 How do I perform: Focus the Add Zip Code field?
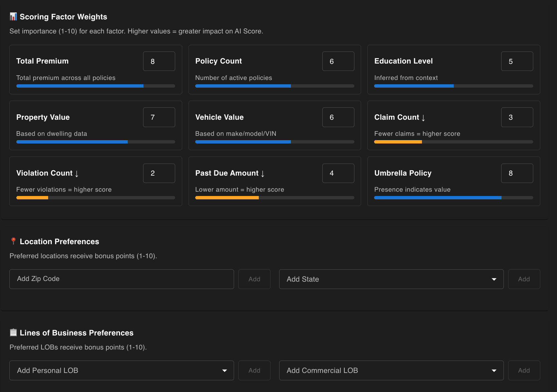coord(122,279)
